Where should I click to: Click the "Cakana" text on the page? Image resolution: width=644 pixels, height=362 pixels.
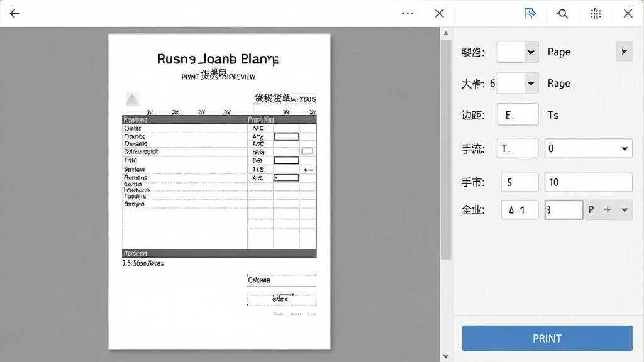pyautogui.click(x=258, y=280)
